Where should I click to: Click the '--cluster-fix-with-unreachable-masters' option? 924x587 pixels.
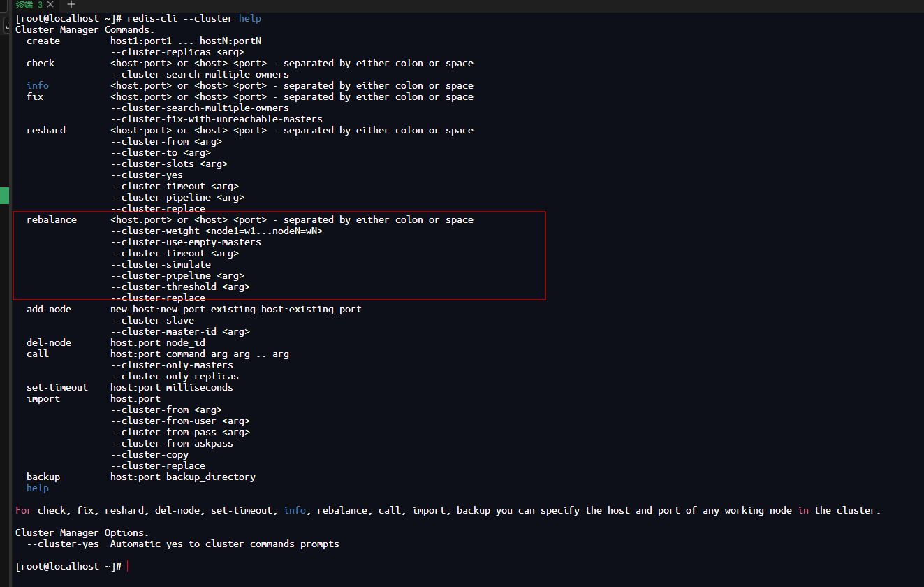(217, 119)
